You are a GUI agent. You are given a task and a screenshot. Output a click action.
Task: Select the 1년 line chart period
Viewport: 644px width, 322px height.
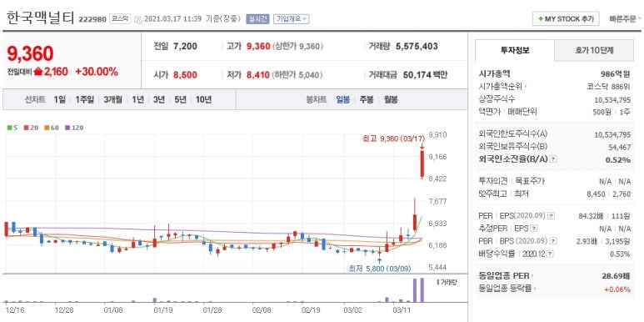point(138,99)
